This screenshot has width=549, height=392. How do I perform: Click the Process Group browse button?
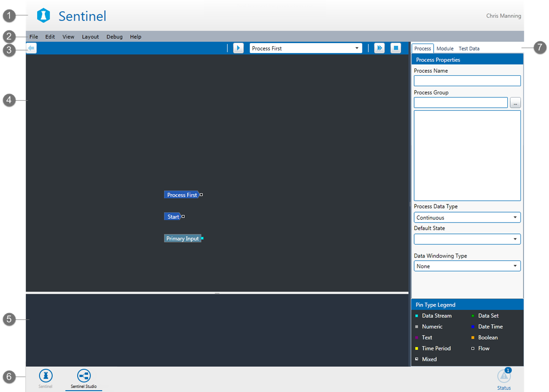[515, 103]
